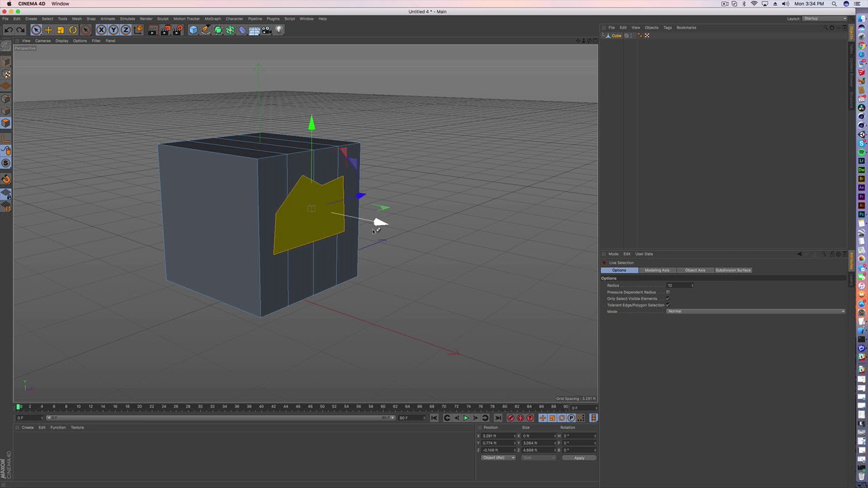
Task: Open the Mode dropdown set to Normal
Action: point(756,311)
